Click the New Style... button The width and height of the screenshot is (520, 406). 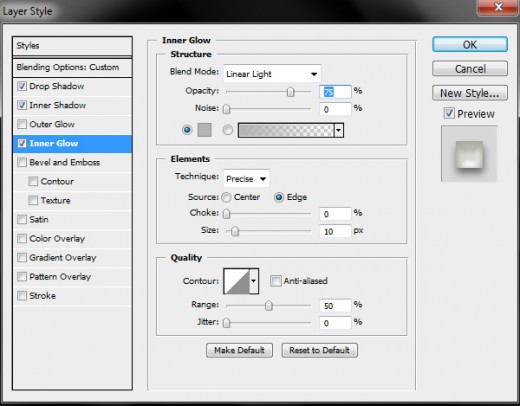pyautogui.click(x=470, y=93)
